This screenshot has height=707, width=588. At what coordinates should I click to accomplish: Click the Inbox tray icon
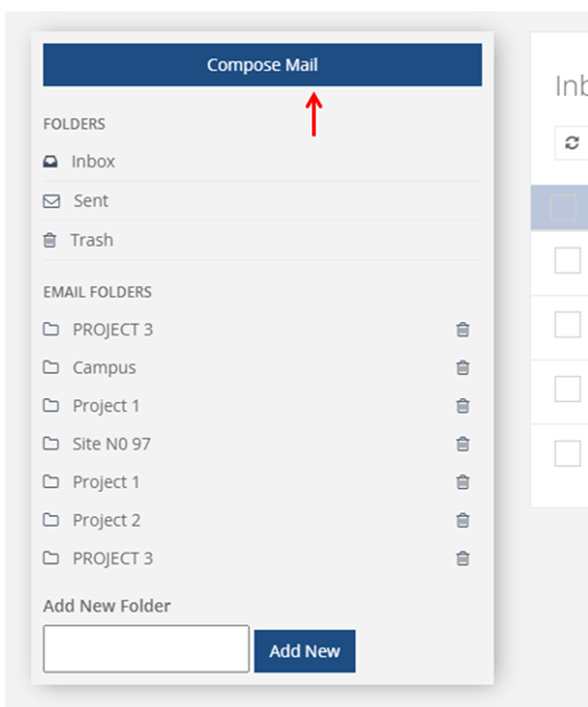(x=50, y=162)
